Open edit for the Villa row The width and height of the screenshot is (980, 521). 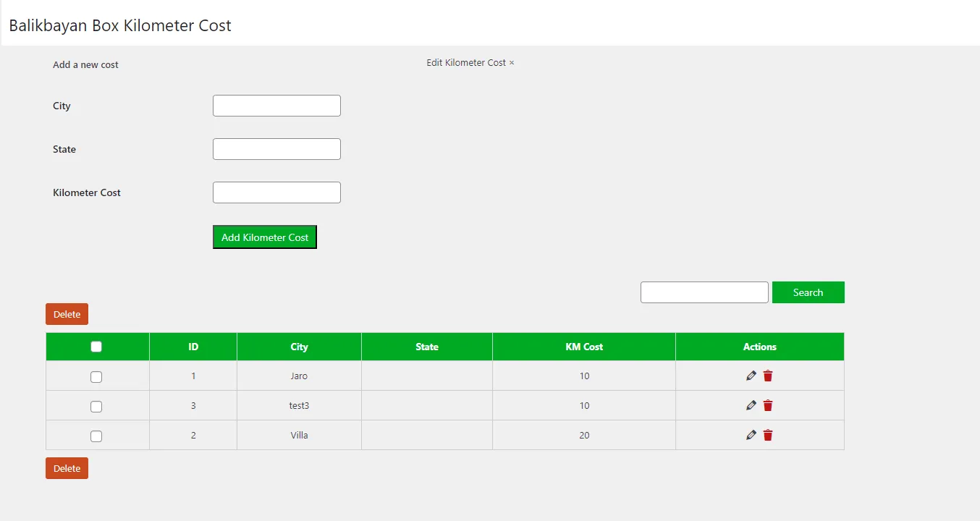751,435
